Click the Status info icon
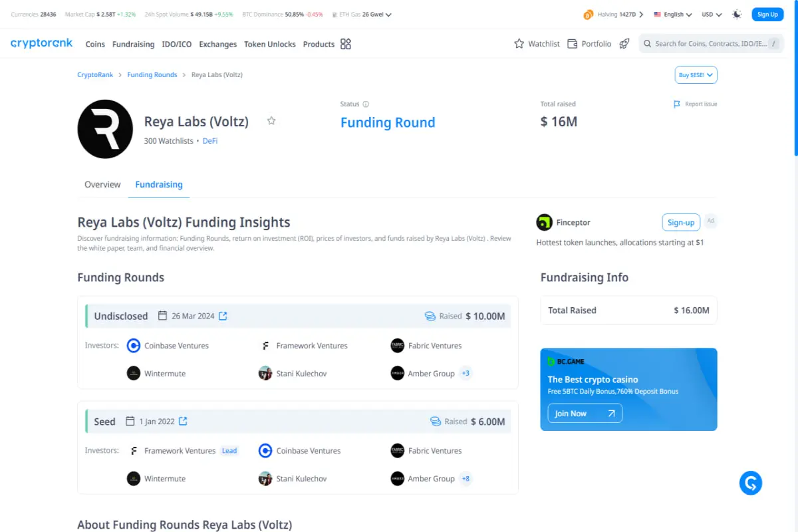The height and width of the screenshot is (532, 798). 366,104
